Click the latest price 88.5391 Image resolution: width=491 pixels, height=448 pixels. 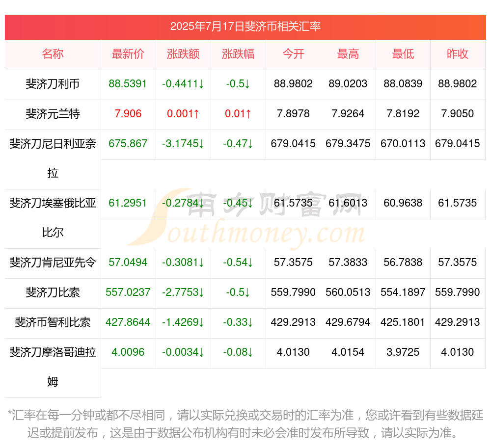point(128,84)
